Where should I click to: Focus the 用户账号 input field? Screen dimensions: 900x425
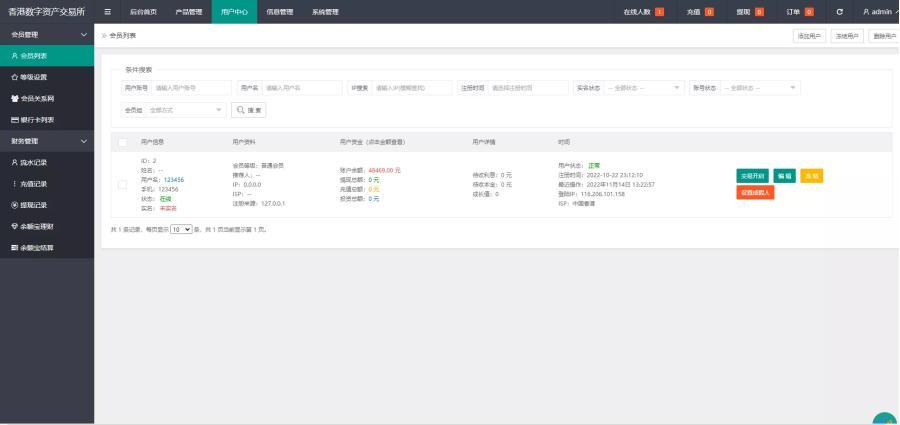tap(192, 88)
